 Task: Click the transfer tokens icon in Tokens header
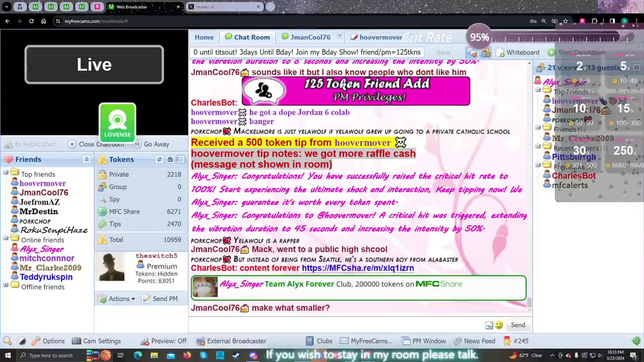coord(159,160)
